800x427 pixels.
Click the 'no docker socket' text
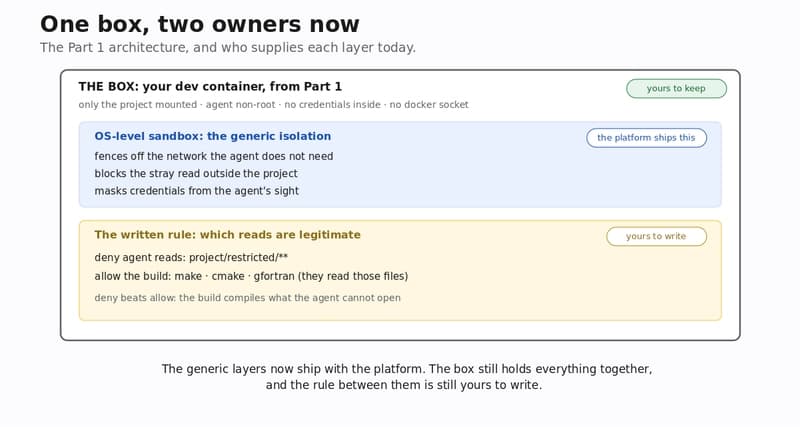click(429, 105)
